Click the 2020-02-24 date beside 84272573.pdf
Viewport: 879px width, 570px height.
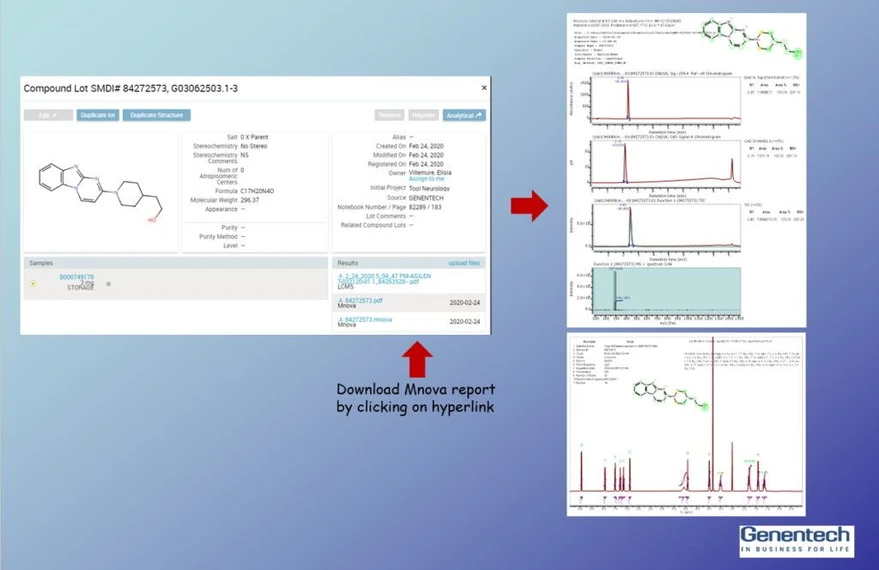pos(465,303)
